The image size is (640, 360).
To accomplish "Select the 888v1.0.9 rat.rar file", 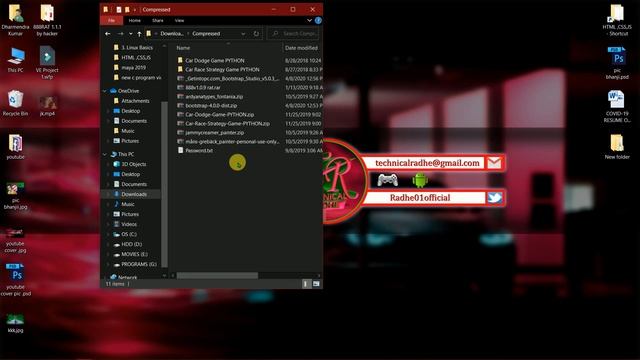I will (202, 87).
